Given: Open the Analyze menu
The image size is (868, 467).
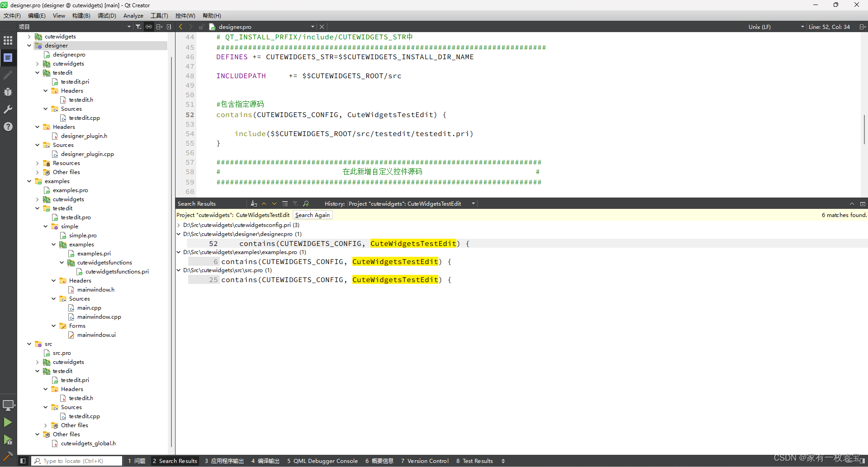Looking at the screenshot, I should [133, 15].
